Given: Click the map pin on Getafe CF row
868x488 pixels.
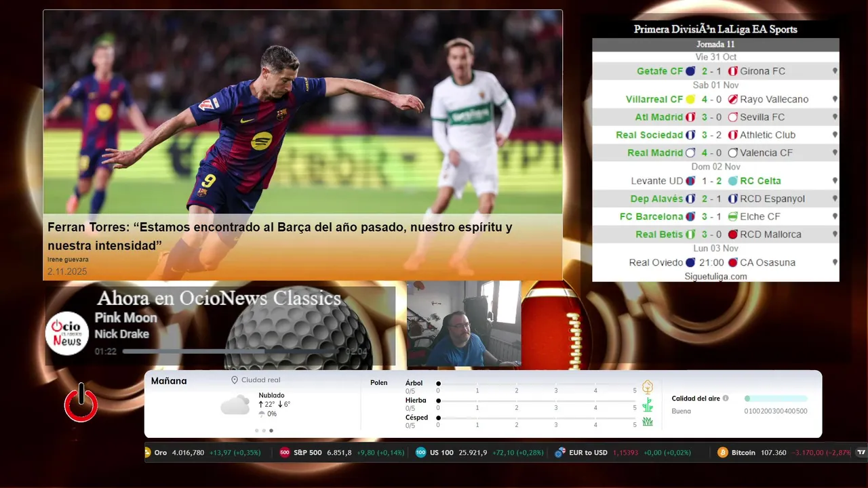Looking at the screenshot, I should point(835,70).
